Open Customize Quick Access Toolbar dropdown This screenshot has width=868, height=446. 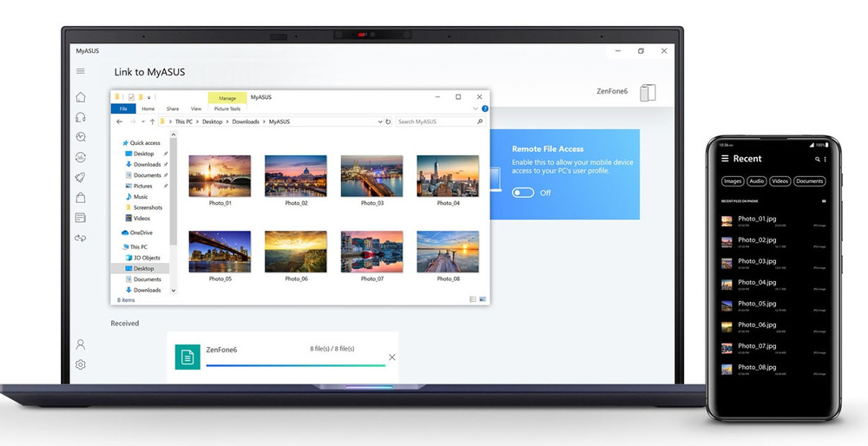(x=149, y=98)
